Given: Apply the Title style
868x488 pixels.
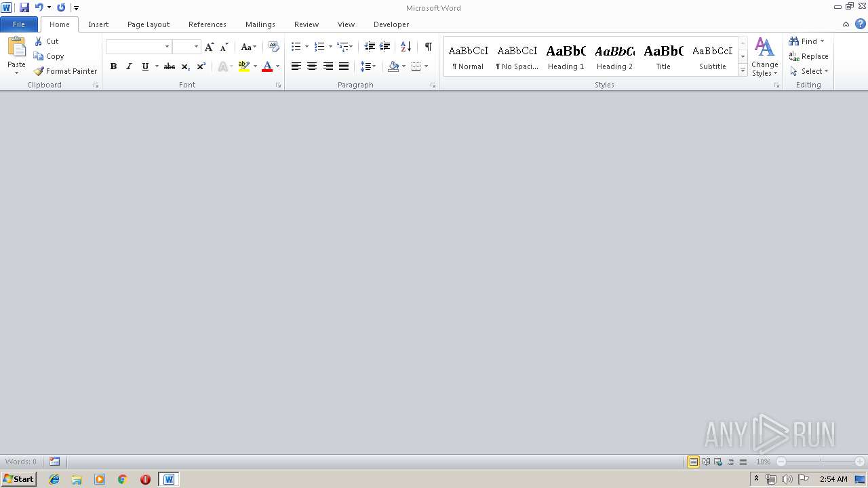Looking at the screenshot, I should click(x=663, y=57).
